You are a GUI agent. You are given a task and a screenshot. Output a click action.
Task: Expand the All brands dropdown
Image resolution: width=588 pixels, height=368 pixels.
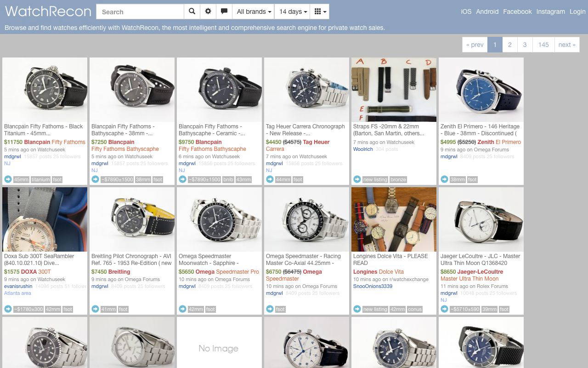point(254,11)
